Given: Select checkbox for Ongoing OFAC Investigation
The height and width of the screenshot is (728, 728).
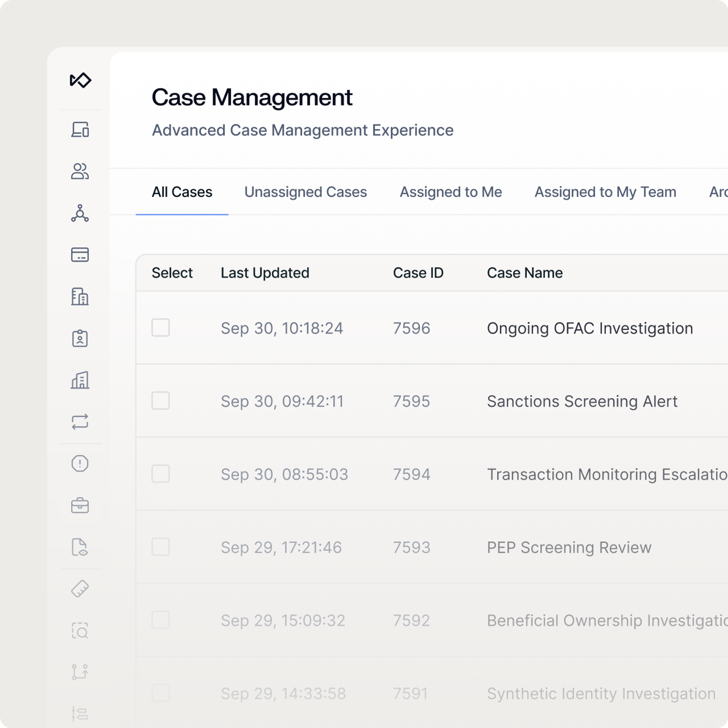Looking at the screenshot, I should pos(161,327).
